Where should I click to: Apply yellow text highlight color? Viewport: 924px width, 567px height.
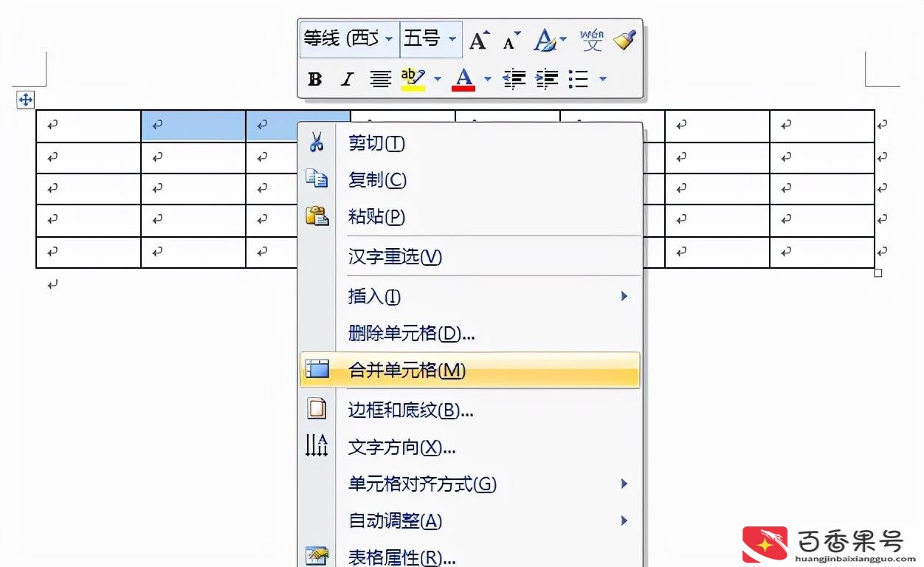point(413,79)
